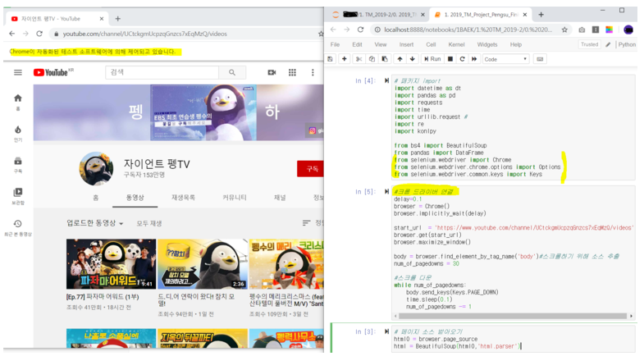The height and width of the screenshot is (356, 644).
Task: Open the Insert menu in Jupyter
Action: point(406,44)
